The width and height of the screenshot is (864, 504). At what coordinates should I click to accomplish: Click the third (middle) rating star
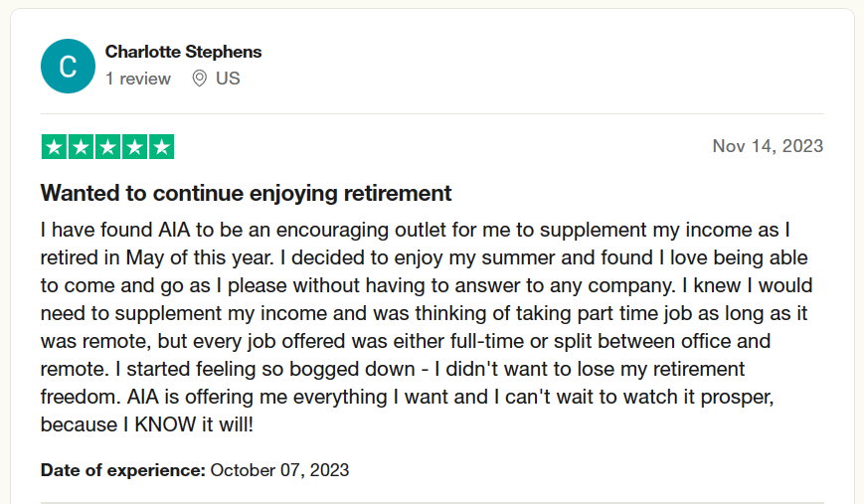[107, 147]
